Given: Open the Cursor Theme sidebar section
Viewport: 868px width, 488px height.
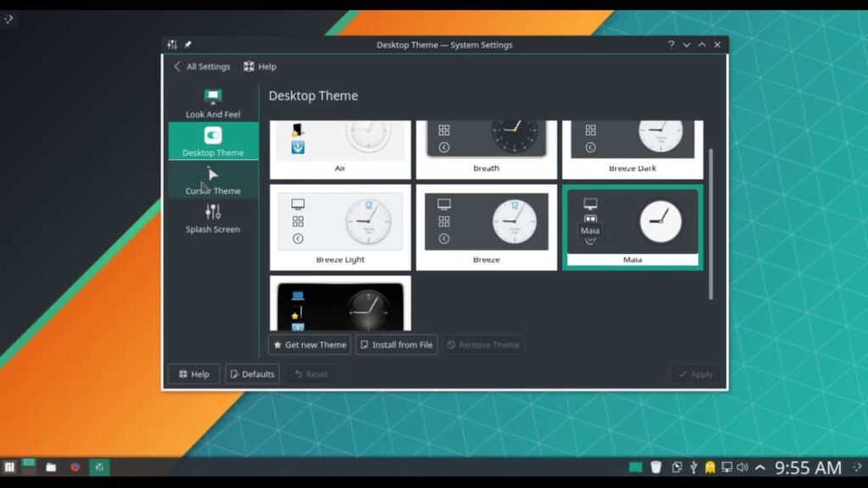Looking at the screenshot, I should (213, 180).
